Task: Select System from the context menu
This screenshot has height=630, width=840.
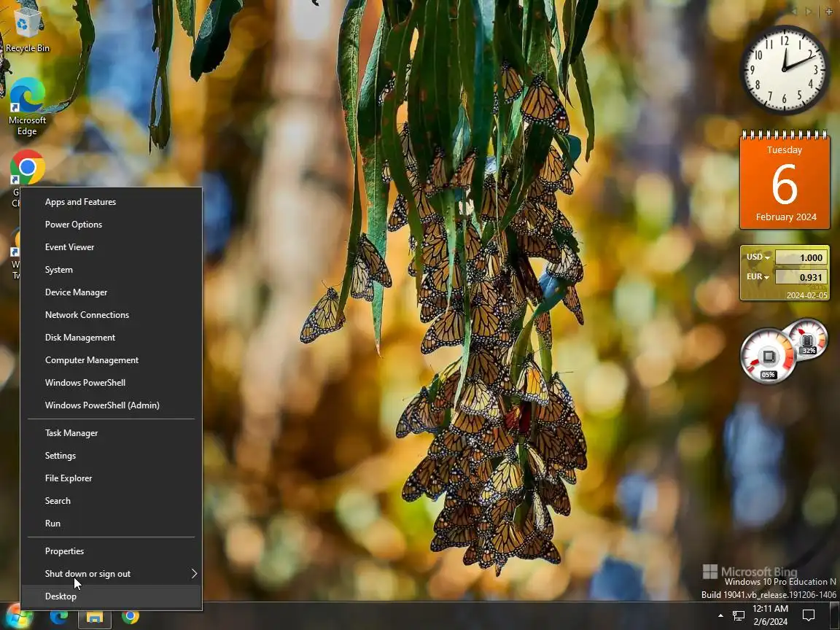Action: pos(112,270)
